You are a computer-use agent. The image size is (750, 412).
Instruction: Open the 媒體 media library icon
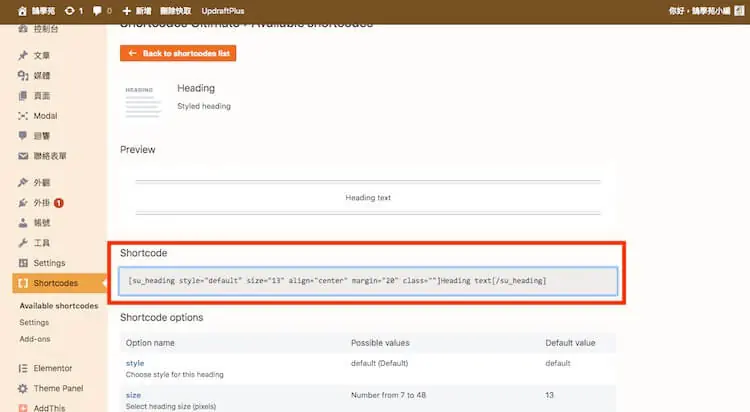22,76
